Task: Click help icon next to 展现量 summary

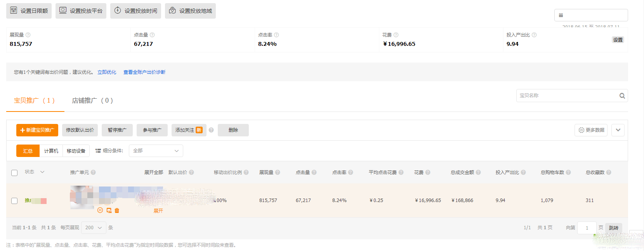Action: pyautogui.click(x=28, y=35)
